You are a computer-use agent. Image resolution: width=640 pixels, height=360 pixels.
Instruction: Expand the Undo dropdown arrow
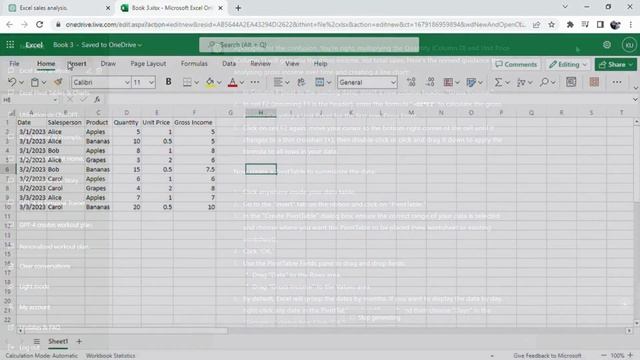pyautogui.click(x=21, y=83)
